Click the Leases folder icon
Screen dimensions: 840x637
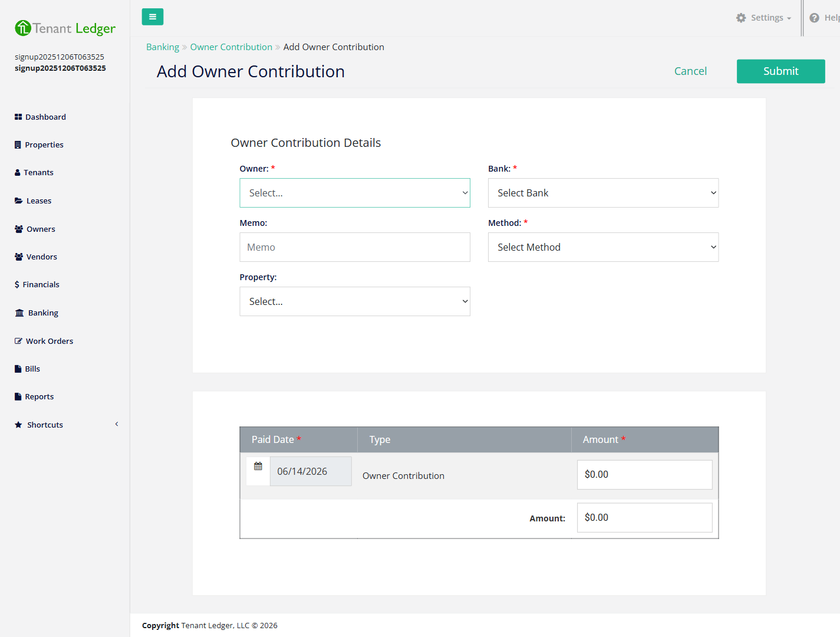[19, 201]
